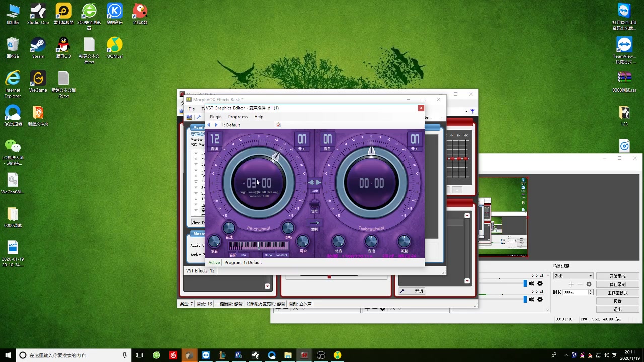644x362 pixels.
Task: Click the wrench icon on the 环境 button
Action: tap(403, 291)
